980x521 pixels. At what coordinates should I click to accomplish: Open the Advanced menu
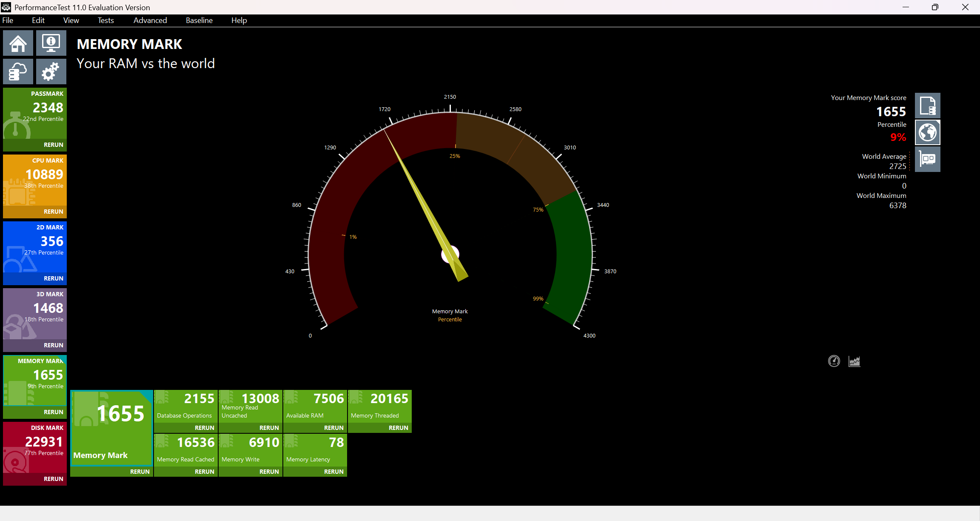point(150,20)
